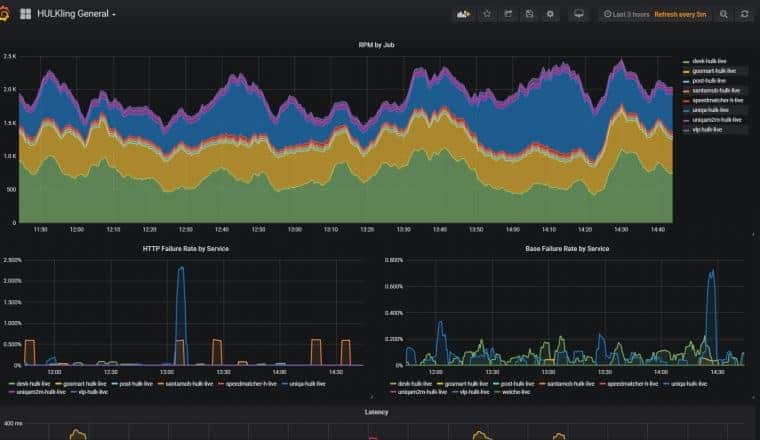Click the 2.500% y-axis label on HTTP Failure chart
The height and width of the screenshot is (440, 760).
(13, 260)
